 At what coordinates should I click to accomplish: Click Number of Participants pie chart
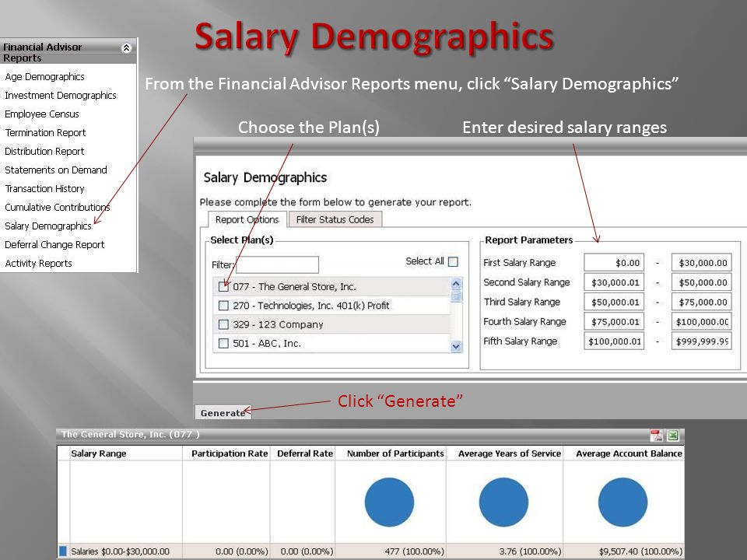pyautogui.click(x=389, y=502)
